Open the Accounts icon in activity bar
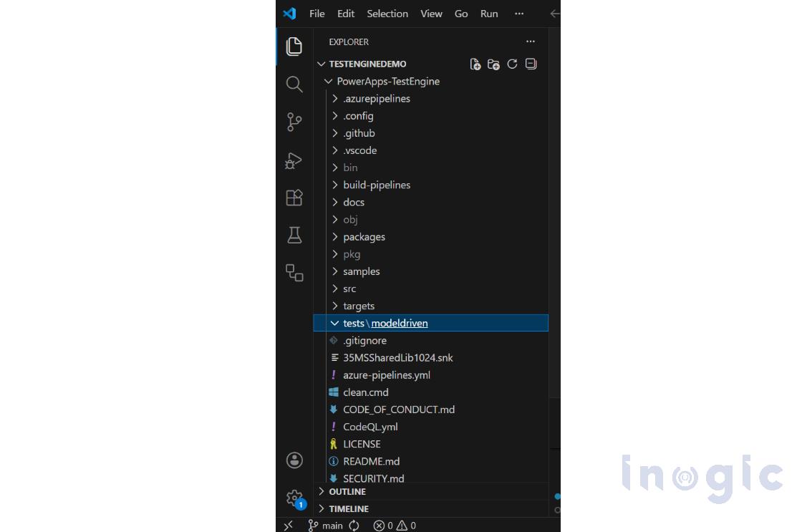The height and width of the screenshot is (532, 797). (294, 460)
